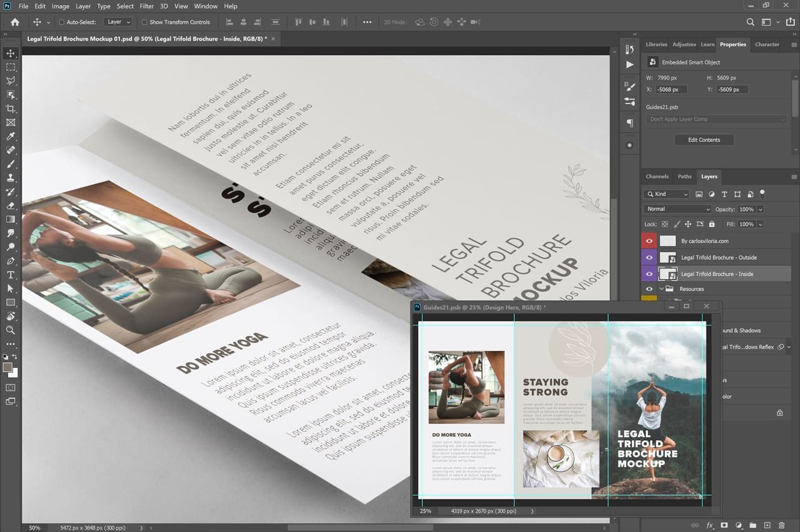Hide the Resources group
Image resolution: width=800 pixels, height=532 pixels.
(649, 289)
